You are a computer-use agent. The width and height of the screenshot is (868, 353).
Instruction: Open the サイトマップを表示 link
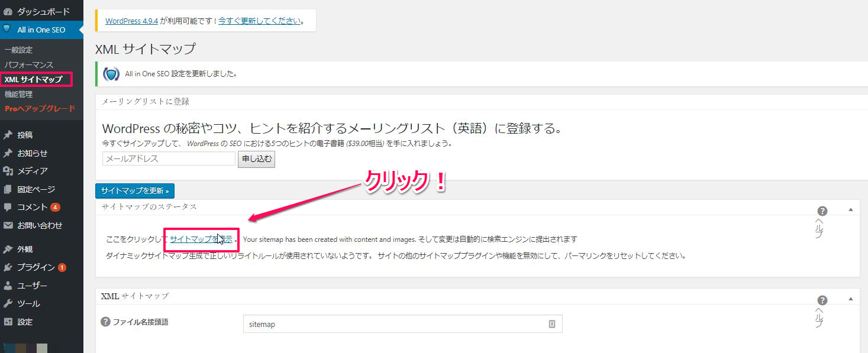coord(201,239)
